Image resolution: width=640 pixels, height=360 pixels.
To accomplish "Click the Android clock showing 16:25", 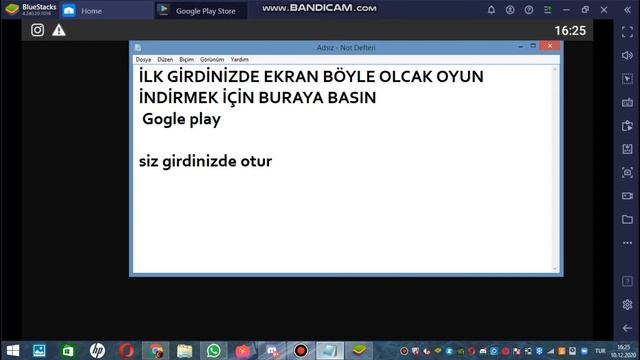I will coord(570,31).
